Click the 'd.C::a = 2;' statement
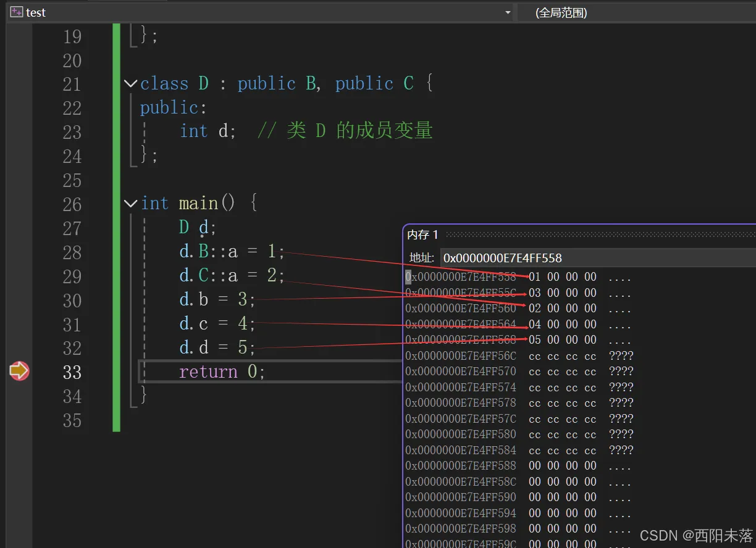The image size is (756, 548). (232, 275)
